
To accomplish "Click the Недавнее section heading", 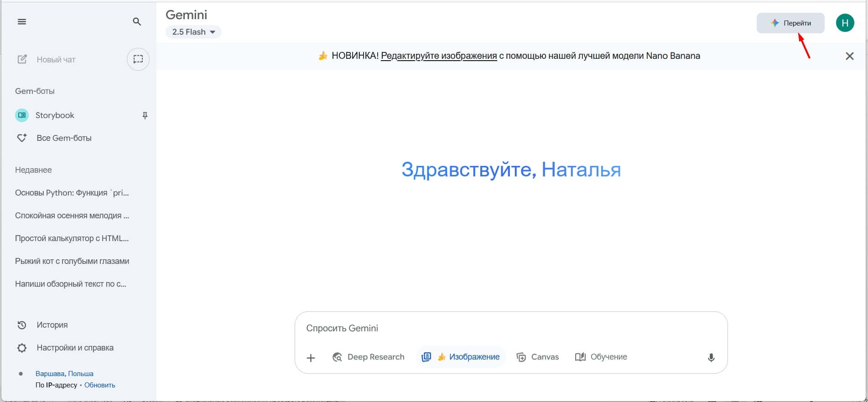I will [x=33, y=170].
